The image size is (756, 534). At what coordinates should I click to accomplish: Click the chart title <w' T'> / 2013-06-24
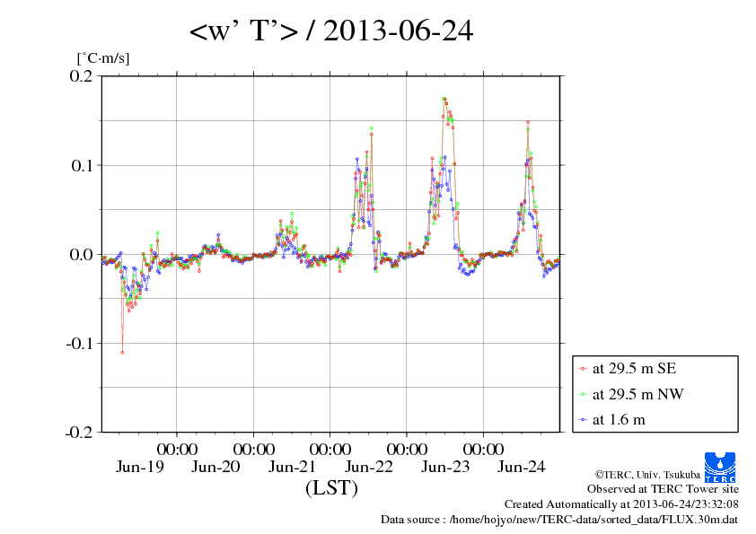tap(331, 31)
